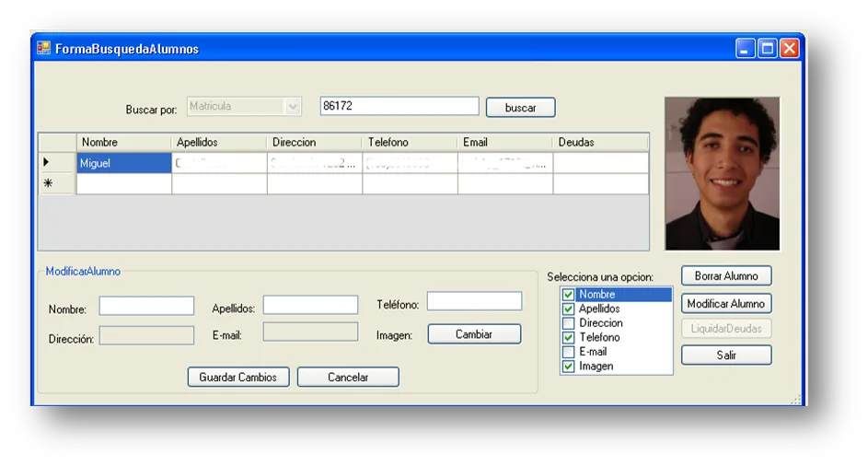Click the Teléfono text field
Viewport: 868px width, 466px height.
(x=474, y=301)
